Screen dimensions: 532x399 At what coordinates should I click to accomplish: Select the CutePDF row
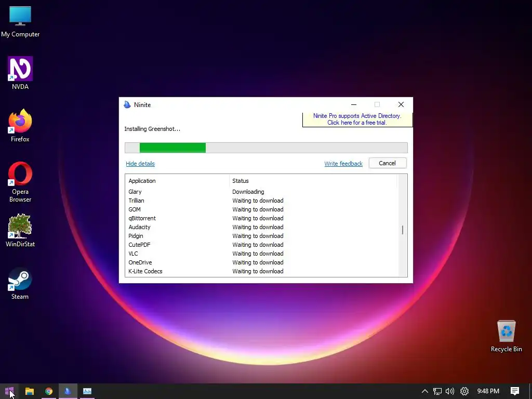click(261, 245)
